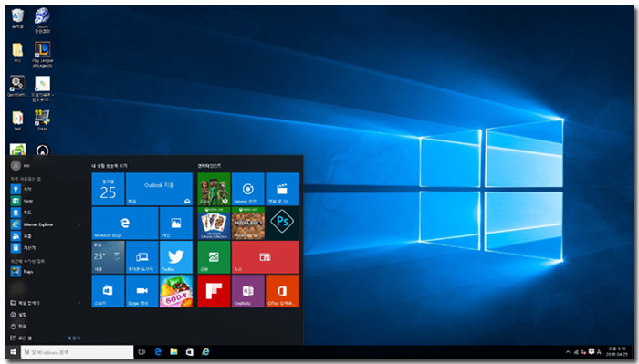Open the orange Get Office tile
Image resolution: width=639 pixels, height=364 pixels.
coord(282,291)
